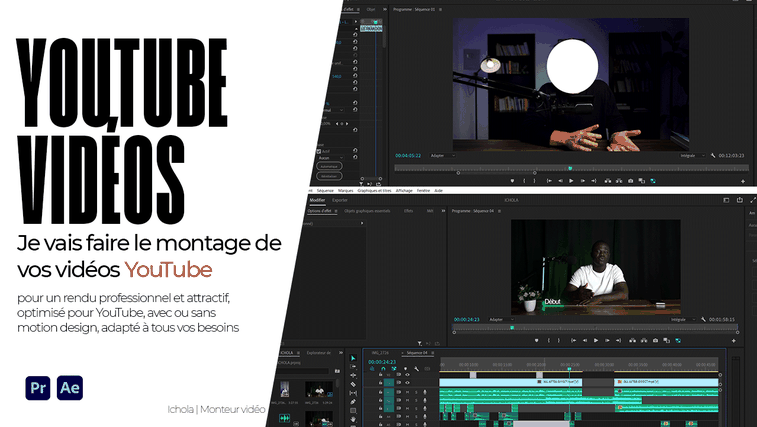This screenshot has height=427, width=757.
Task: Click the wrench settings icon in upper monitor
Action: (x=713, y=156)
